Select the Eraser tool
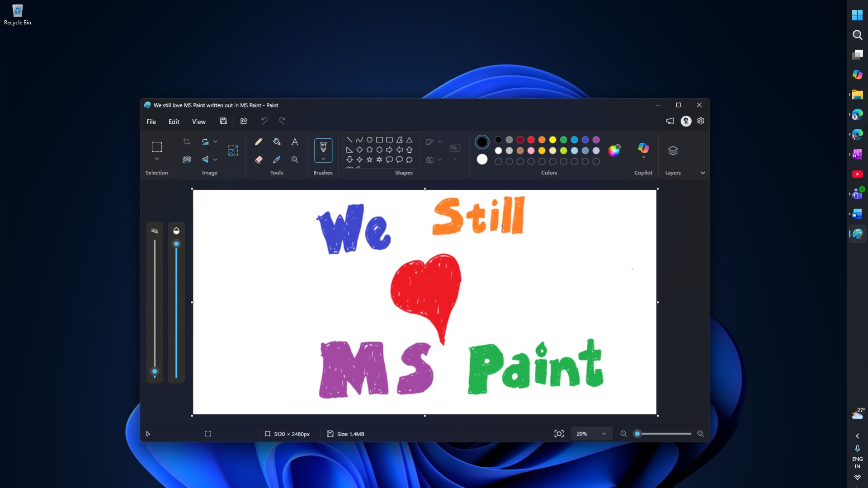868x488 pixels. click(259, 160)
